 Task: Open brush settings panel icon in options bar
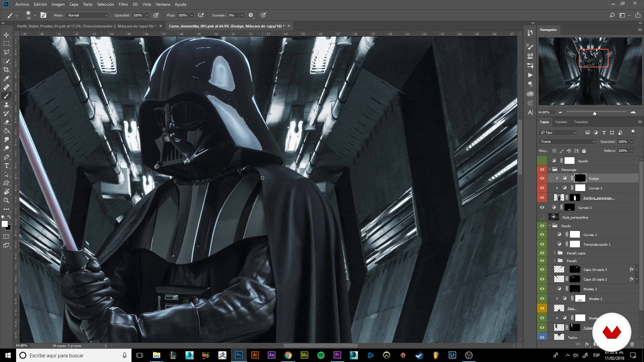pyautogui.click(x=44, y=15)
